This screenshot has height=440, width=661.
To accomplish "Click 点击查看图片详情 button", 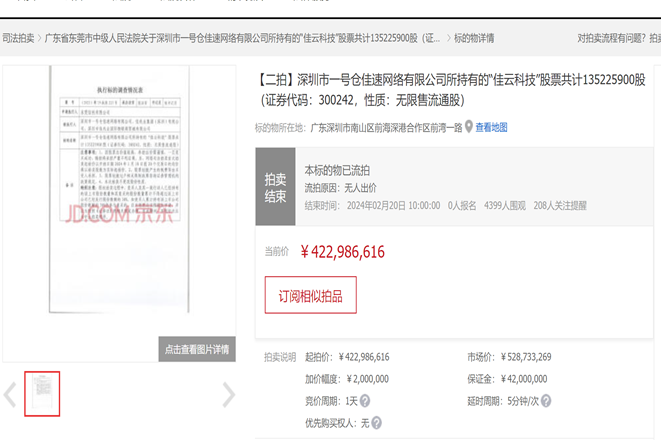I will [x=197, y=349].
